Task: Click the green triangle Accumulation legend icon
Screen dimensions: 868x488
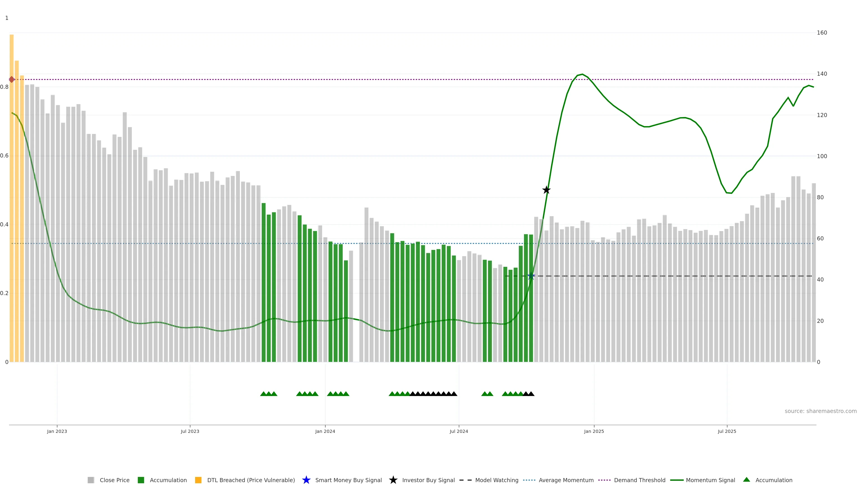Action: tap(746, 480)
